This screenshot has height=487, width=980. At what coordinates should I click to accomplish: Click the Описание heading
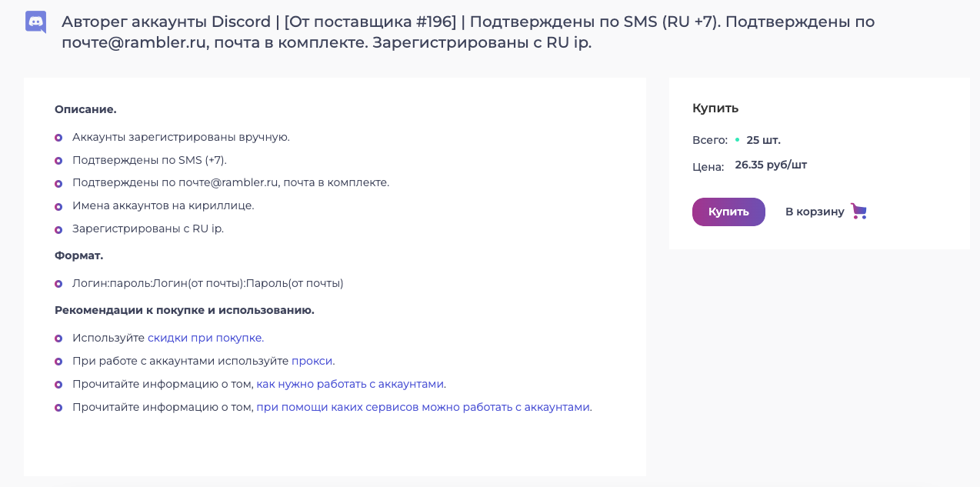pos(85,109)
